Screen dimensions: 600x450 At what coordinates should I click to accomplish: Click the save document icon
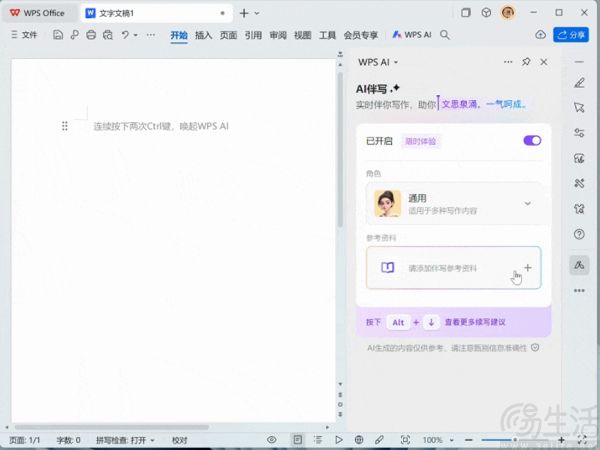(58, 35)
